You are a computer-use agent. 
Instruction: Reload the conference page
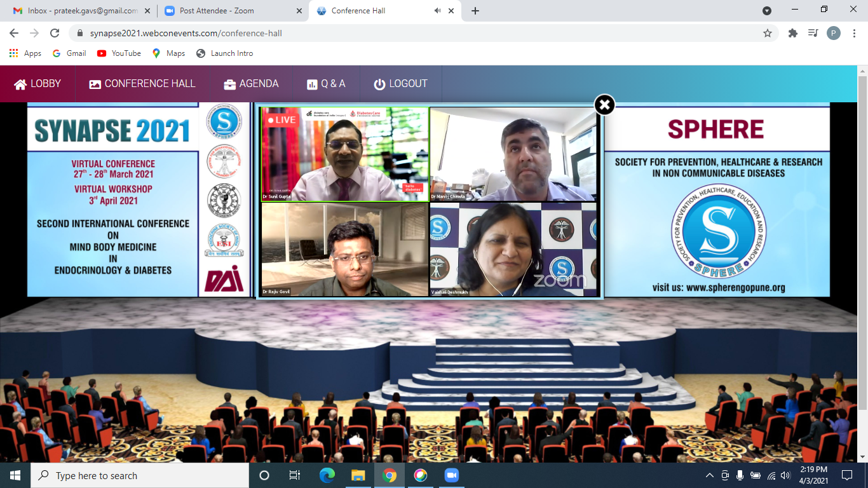[55, 33]
